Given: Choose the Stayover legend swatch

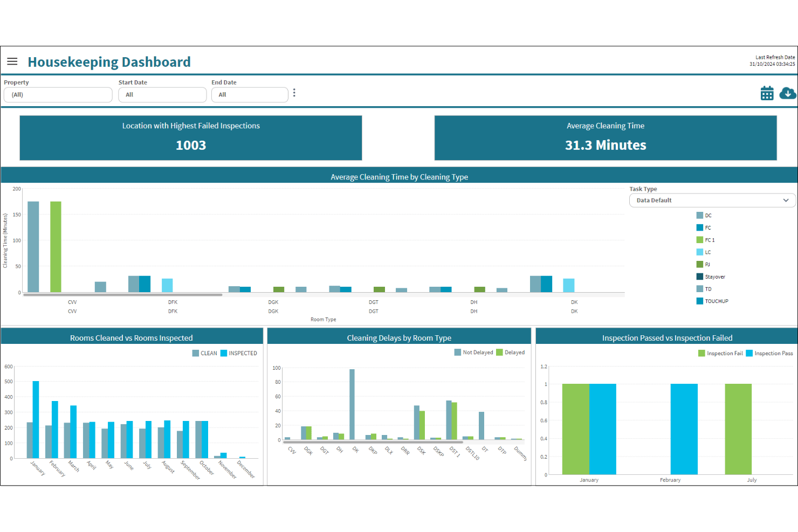Looking at the screenshot, I should tap(700, 277).
